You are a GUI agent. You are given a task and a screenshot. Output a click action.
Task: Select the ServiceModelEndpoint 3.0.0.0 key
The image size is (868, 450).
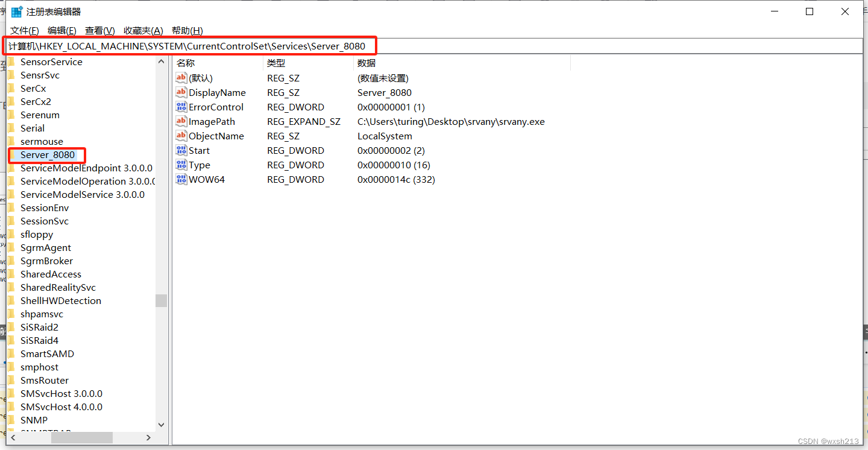tap(86, 168)
